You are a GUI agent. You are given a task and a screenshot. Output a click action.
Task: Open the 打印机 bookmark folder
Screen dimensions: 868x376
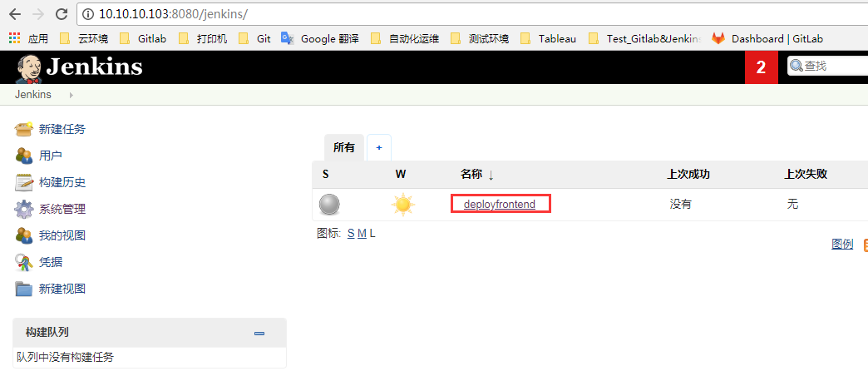(203, 39)
